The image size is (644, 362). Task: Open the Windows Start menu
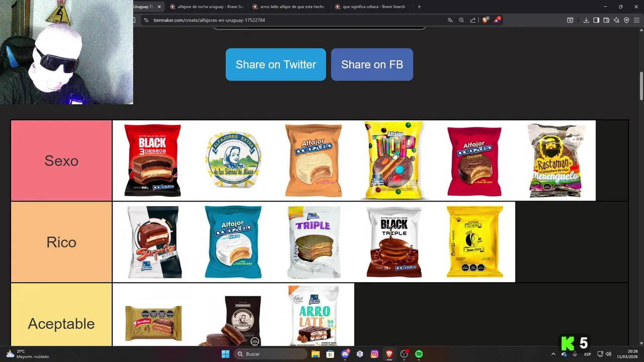click(225, 354)
